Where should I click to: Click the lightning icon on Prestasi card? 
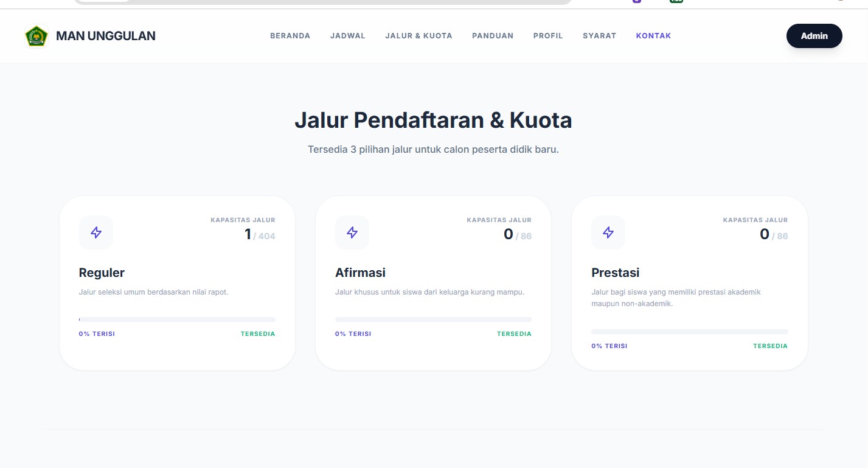(608, 232)
